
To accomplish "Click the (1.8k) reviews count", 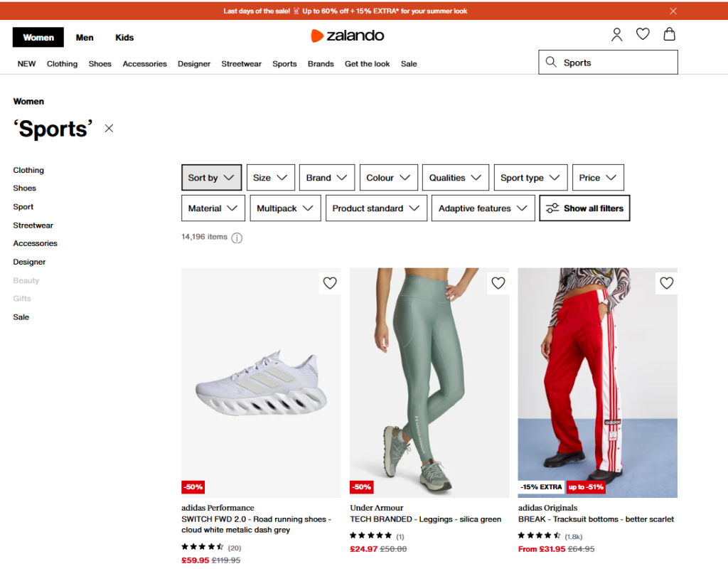I will (x=574, y=536).
